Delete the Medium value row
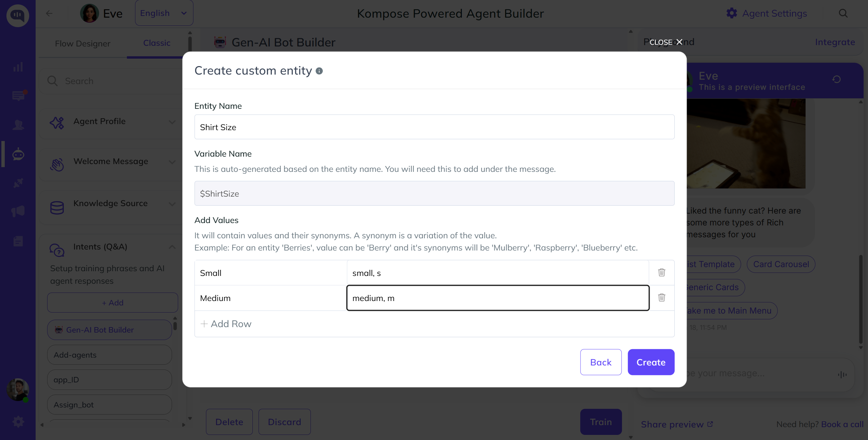The image size is (868, 440). point(662,297)
